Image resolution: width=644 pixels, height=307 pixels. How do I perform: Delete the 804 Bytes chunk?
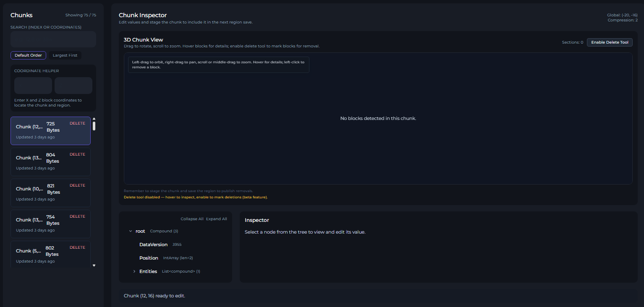77,154
